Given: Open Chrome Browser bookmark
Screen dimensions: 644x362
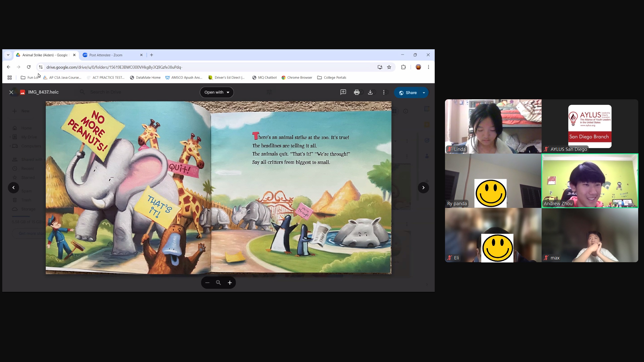Looking at the screenshot, I should 297,78.
